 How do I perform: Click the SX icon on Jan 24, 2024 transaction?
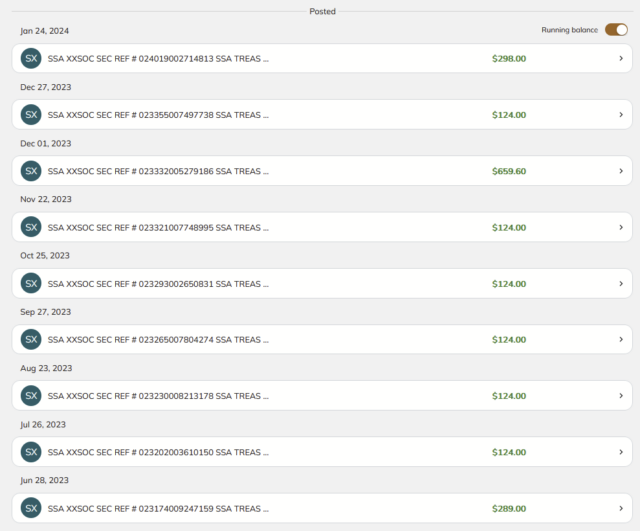pos(31,59)
